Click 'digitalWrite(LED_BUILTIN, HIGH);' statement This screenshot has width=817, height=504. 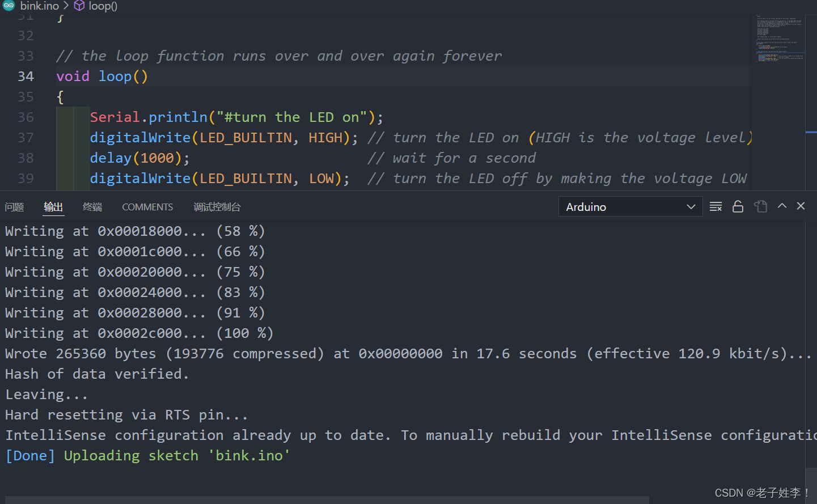(x=224, y=137)
